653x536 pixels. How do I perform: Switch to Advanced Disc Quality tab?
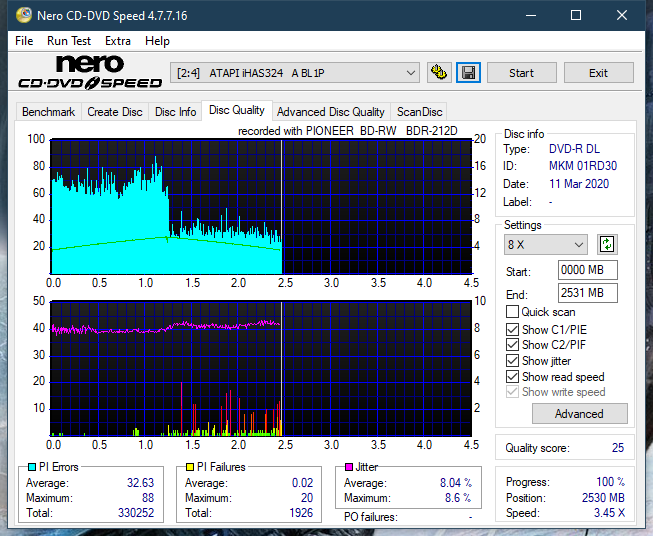[331, 112]
